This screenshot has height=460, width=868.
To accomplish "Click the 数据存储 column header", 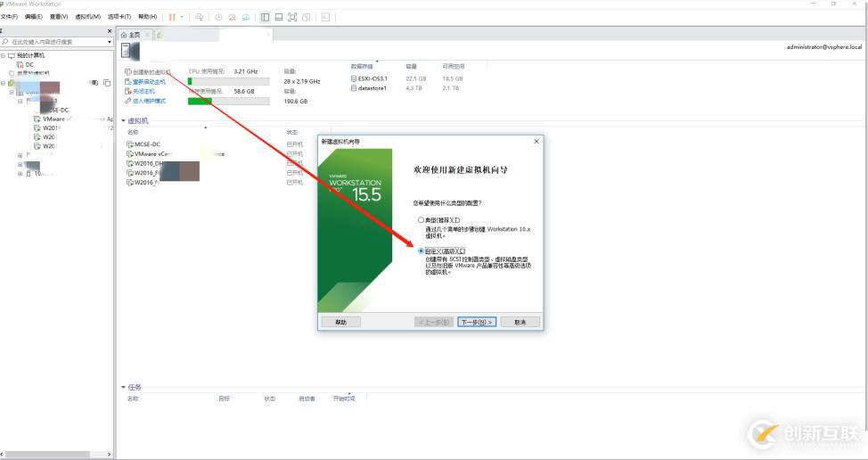I will 363,67.
